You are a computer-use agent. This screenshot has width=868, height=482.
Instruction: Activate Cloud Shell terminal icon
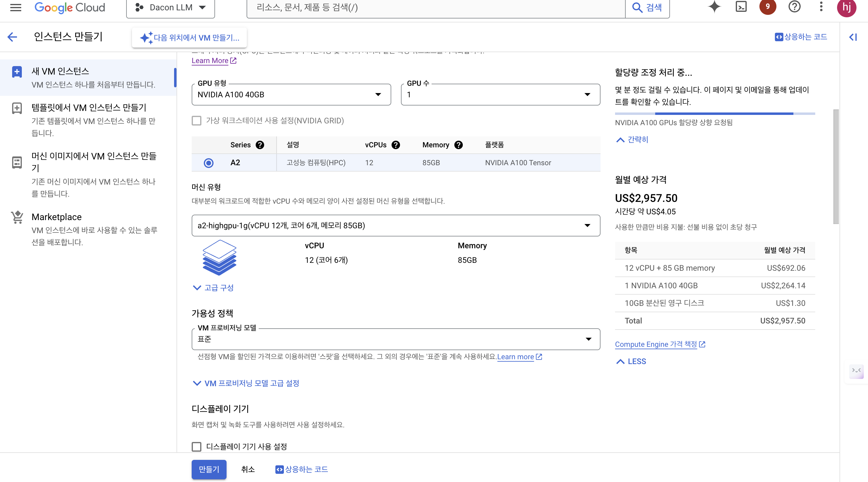[741, 7]
